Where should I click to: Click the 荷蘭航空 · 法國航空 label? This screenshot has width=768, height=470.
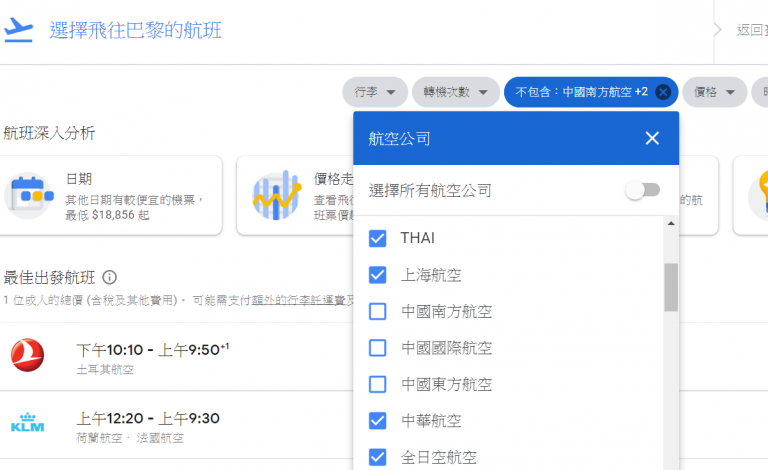tap(130, 438)
